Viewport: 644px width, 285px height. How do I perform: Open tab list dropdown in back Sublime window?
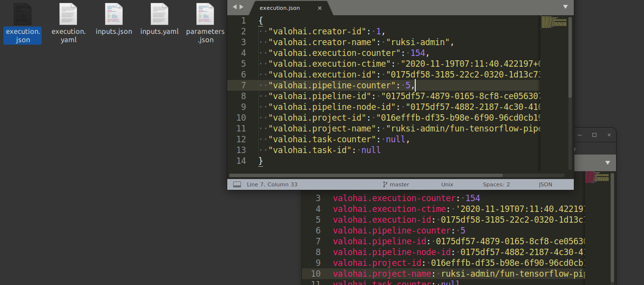point(608,162)
